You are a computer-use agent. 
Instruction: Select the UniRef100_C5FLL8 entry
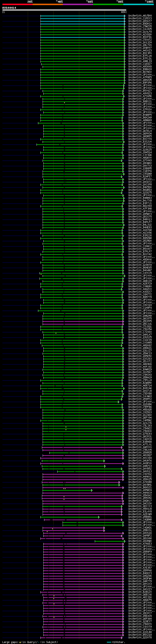pyautogui.click(x=140, y=380)
